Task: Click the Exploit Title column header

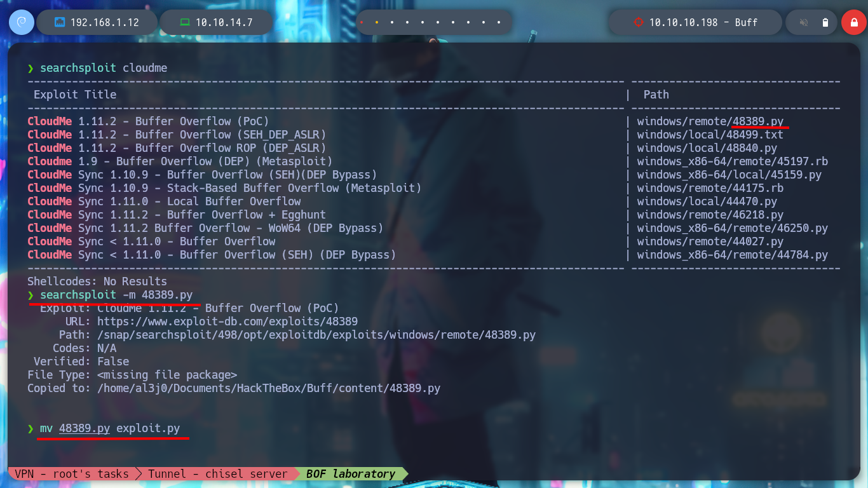Action: coord(75,95)
